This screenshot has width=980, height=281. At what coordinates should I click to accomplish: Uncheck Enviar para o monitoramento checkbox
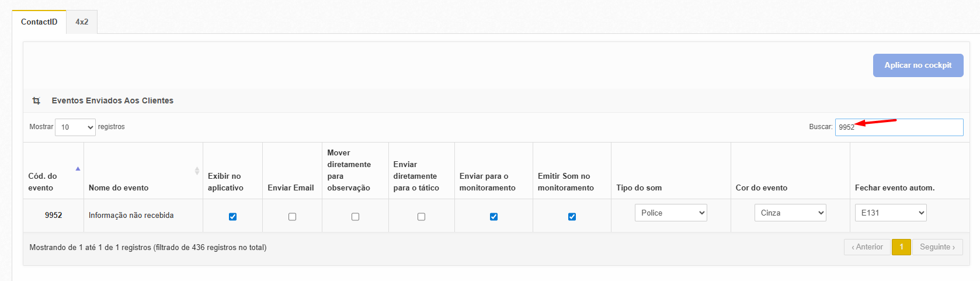[494, 217]
